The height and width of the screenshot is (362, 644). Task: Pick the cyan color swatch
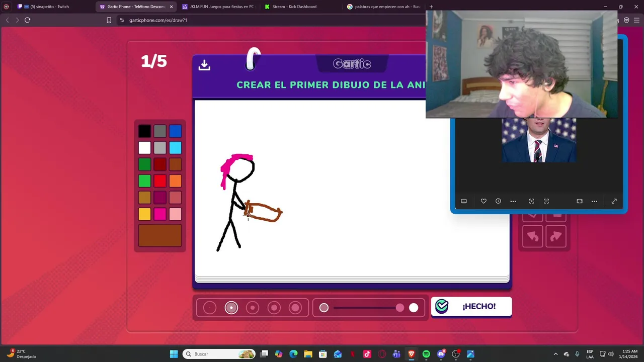point(175,148)
